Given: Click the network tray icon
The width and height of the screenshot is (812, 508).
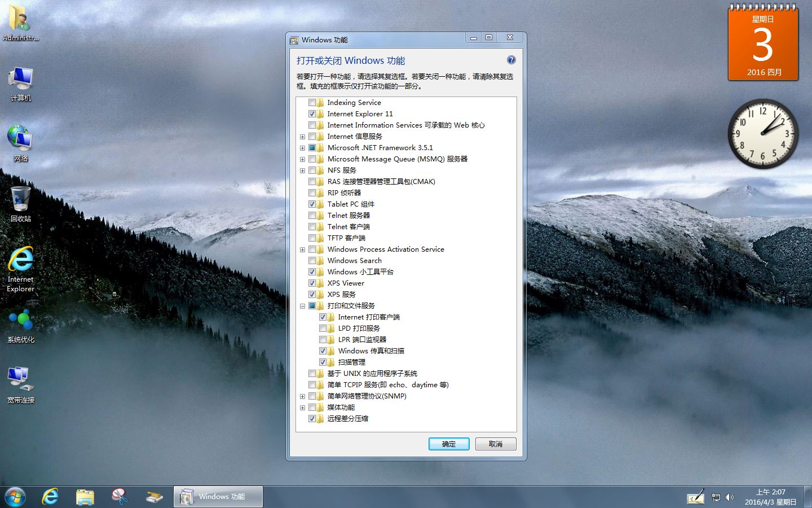Looking at the screenshot, I should 716,497.
